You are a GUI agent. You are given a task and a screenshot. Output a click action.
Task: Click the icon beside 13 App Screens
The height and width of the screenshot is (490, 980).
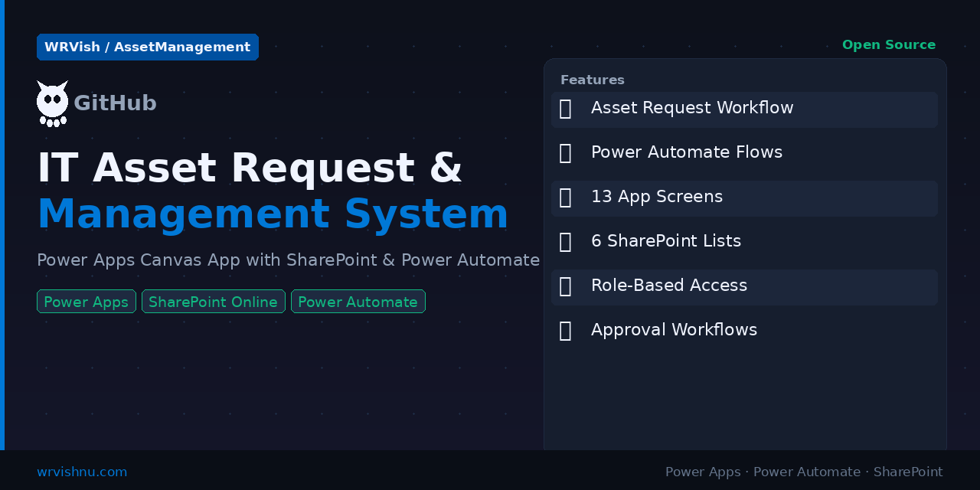point(565,198)
